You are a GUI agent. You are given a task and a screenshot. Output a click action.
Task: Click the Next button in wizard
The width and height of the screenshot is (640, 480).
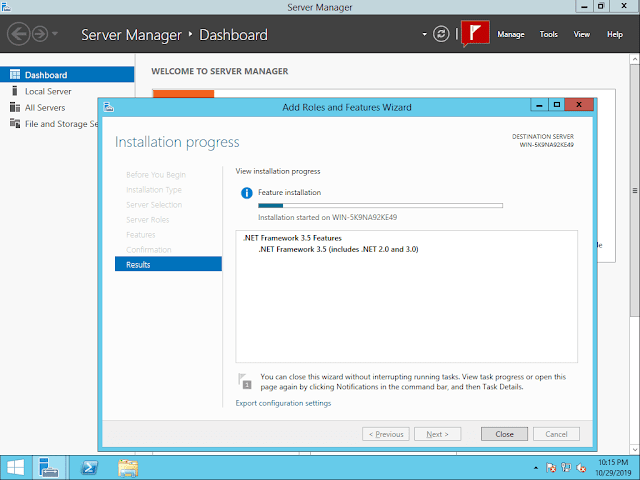click(437, 434)
